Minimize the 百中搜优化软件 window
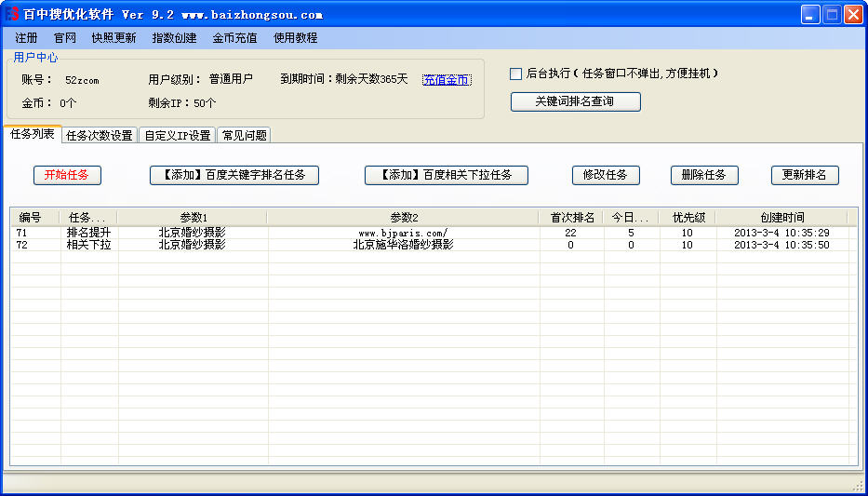 [810, 15]
